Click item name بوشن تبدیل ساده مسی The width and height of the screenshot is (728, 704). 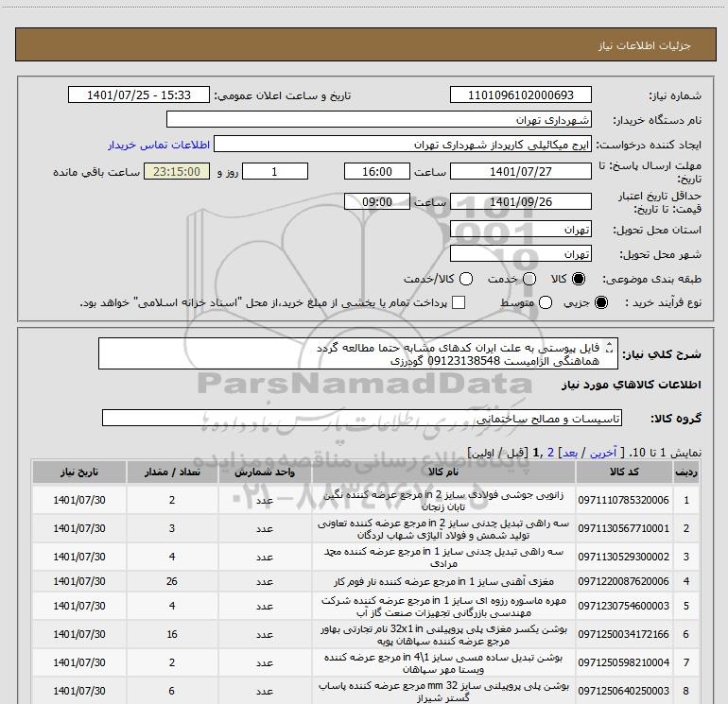click(x=443, y=662)
